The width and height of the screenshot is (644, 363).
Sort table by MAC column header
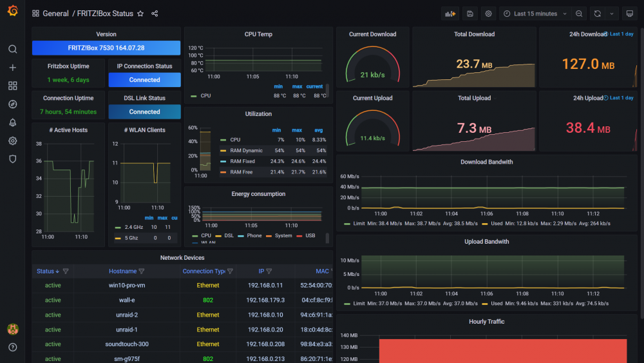pos(322,271)
